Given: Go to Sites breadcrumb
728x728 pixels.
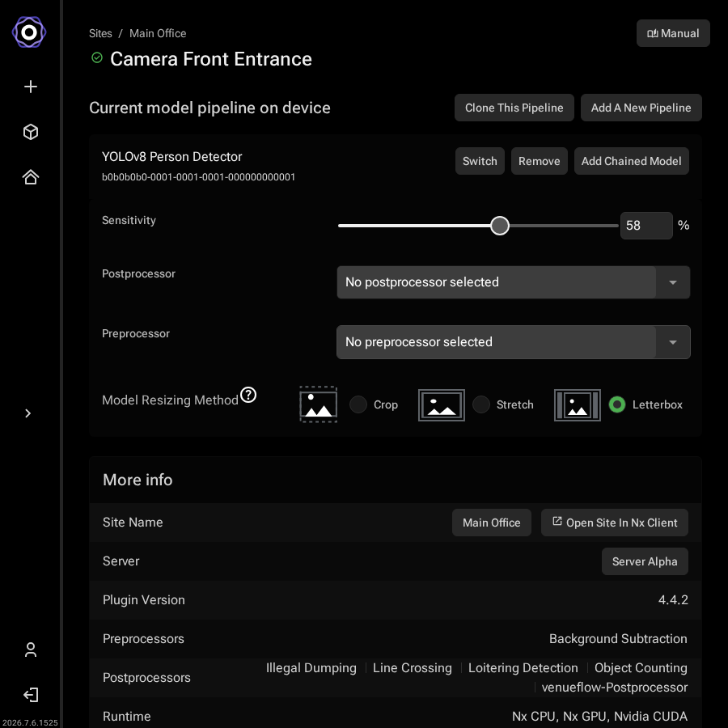Looking at the screenshot, I should 100,33.
